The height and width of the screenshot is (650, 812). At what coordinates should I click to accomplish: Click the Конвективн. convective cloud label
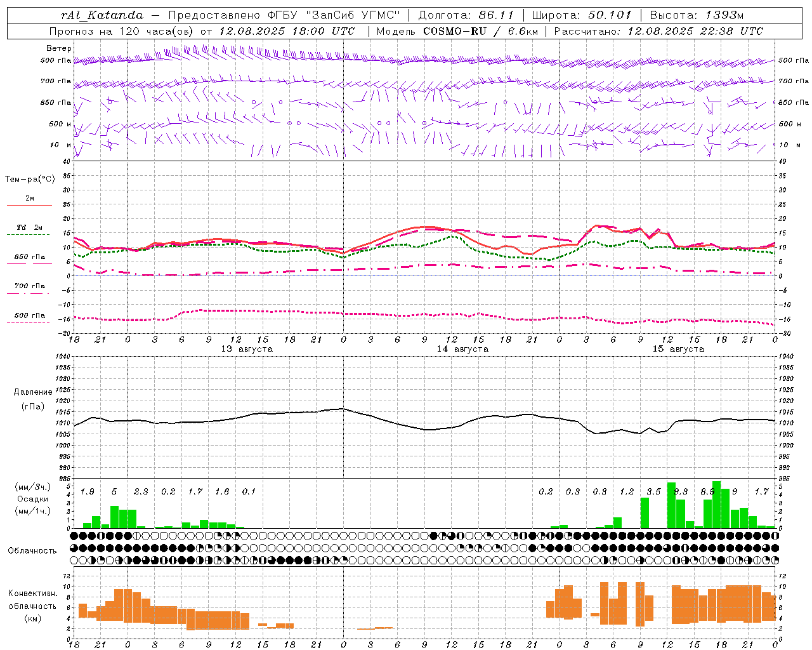pyautogui.click(x=33, y=594)
